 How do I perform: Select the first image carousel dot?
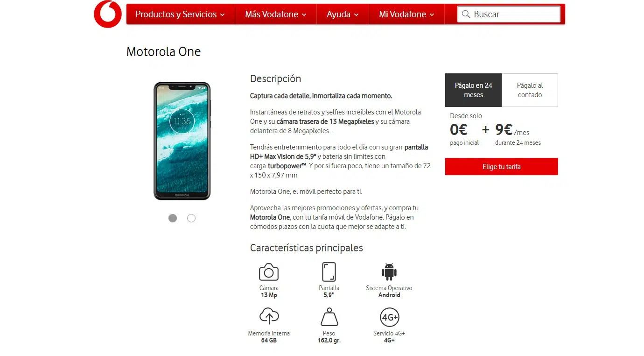point(173,218)
